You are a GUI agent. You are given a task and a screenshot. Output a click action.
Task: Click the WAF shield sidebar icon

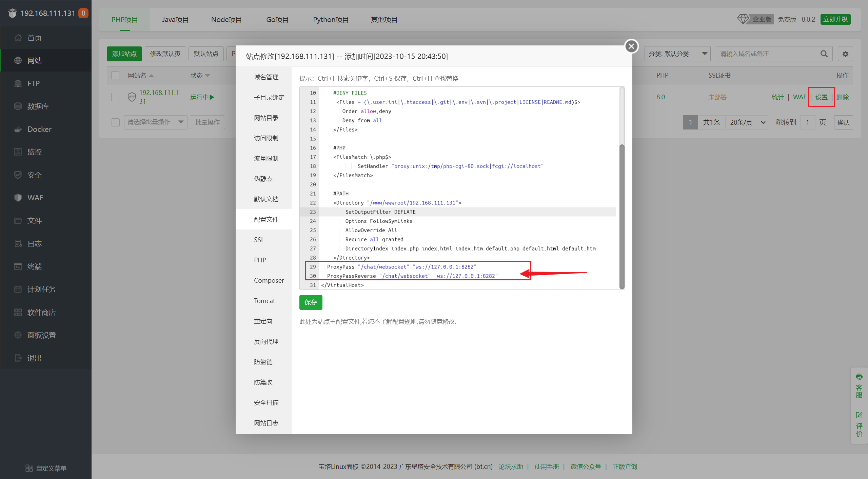tap(18, 198)
